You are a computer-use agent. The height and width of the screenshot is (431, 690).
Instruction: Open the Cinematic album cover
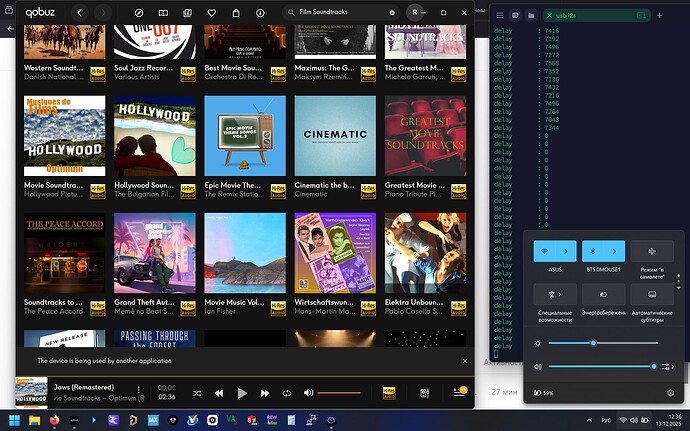point(335,136)
